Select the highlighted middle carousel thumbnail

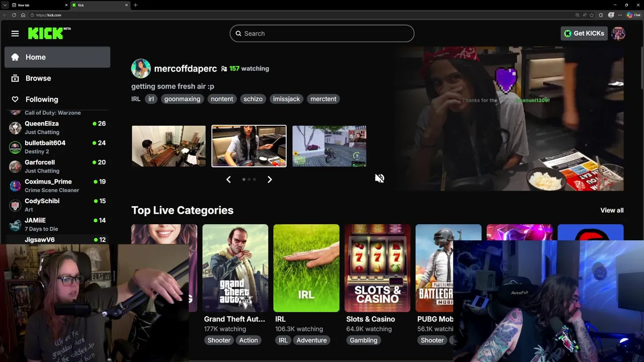point(249,146)
